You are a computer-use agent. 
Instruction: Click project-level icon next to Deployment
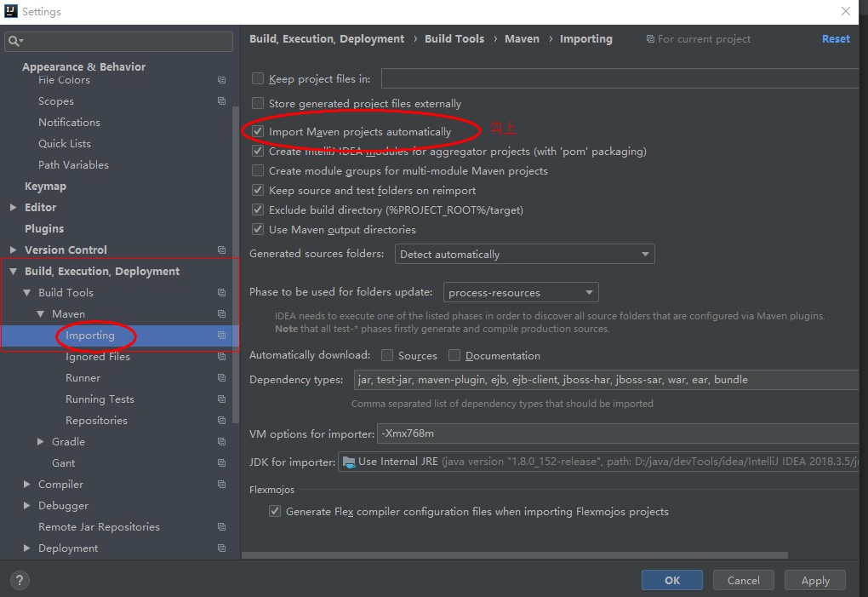click(221, 548)
